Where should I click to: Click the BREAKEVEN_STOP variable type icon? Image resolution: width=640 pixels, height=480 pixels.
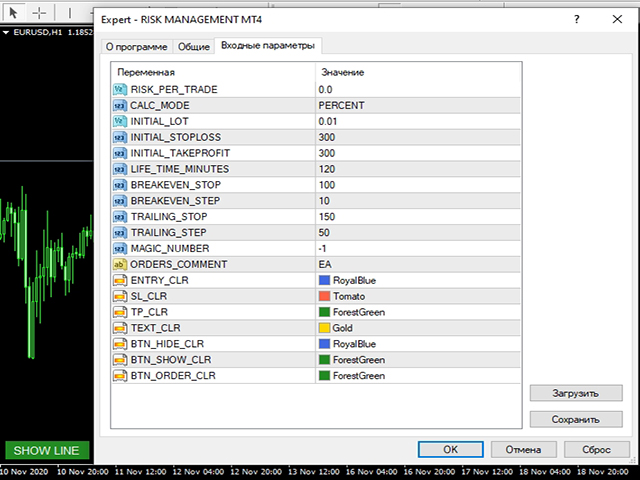(x=120, y=185)
